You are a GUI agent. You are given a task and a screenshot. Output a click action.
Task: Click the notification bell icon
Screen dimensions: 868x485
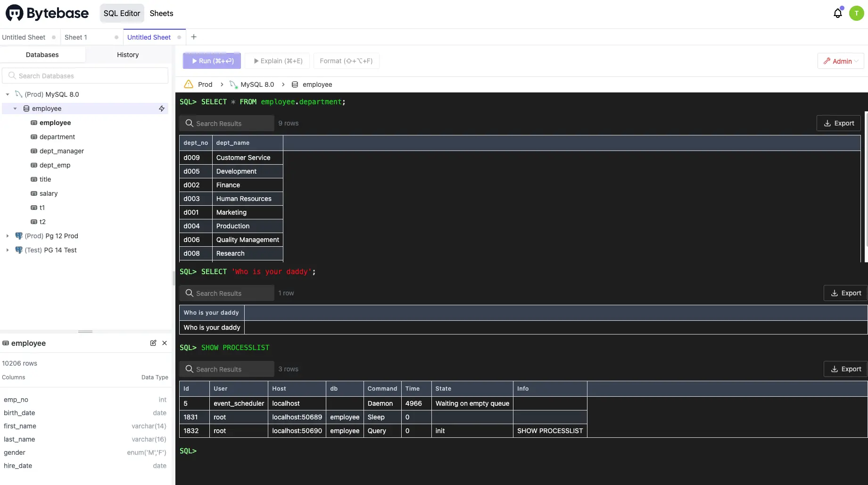point(837,13)
